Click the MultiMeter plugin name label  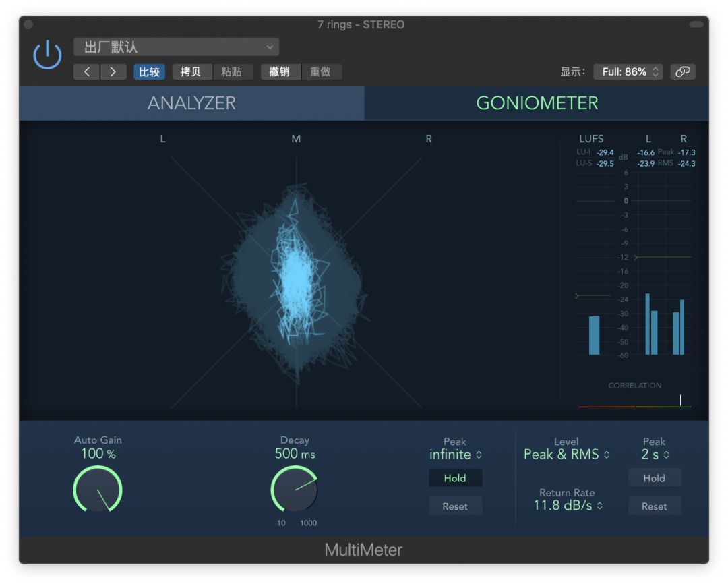pos(363,550)
